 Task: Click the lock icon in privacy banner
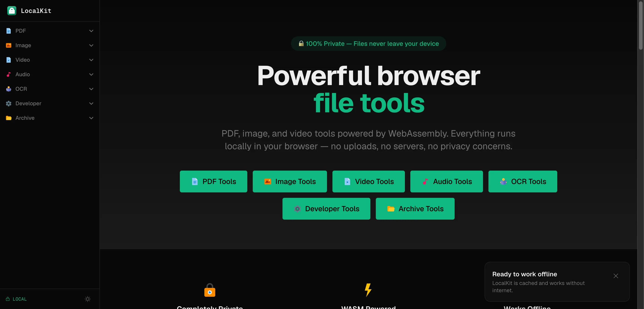pyautogui.click(x=301, y=44)
